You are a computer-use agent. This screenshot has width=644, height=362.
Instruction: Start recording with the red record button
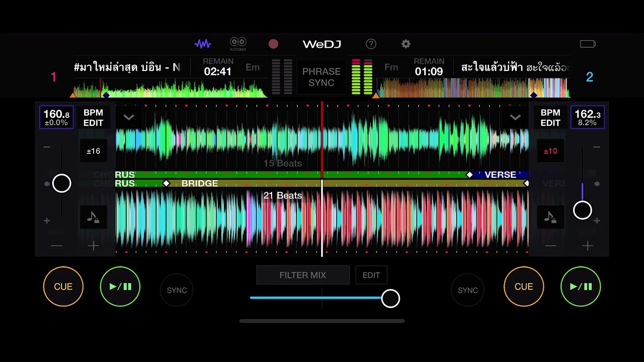(x=273, y=44)
